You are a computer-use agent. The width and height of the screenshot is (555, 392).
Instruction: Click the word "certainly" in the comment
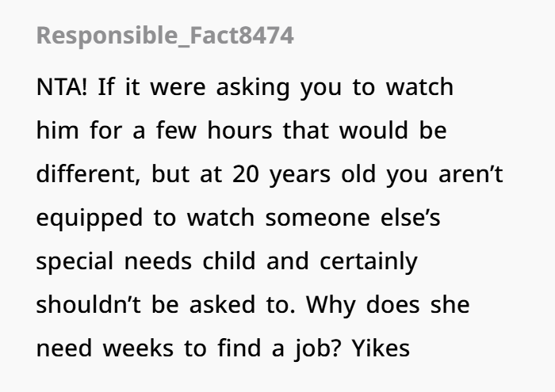[x=369, y=262]
